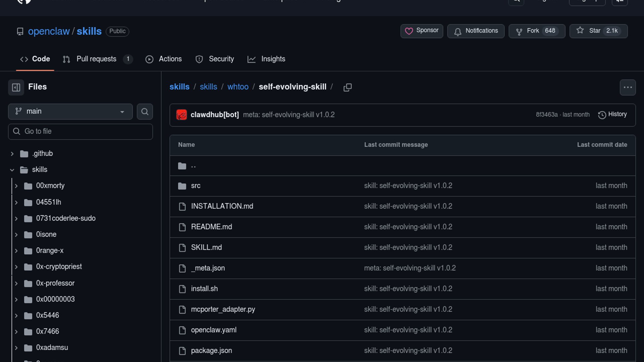Screen dimensions: 644x362
Task: Open the SKILL.md file
Action: click(x=206, y=248)
